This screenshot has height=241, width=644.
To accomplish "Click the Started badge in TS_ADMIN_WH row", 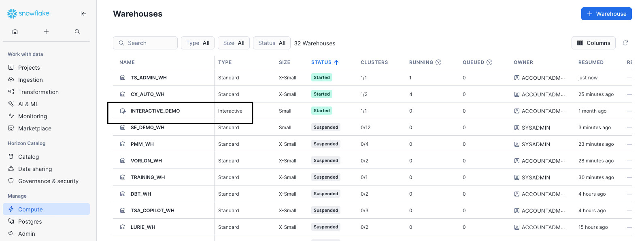I will 322,77.
